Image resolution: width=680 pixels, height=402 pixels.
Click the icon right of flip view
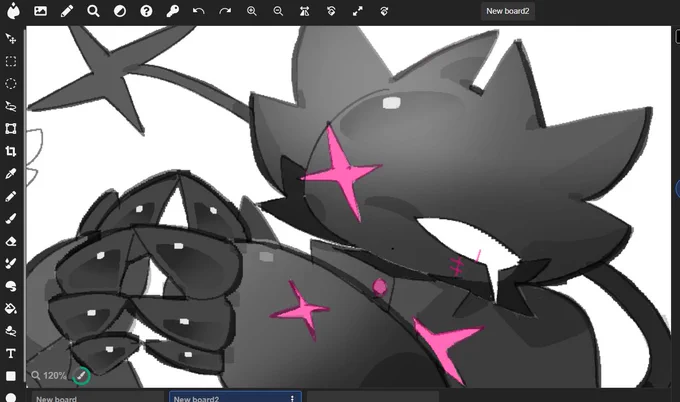pos(331,11)
